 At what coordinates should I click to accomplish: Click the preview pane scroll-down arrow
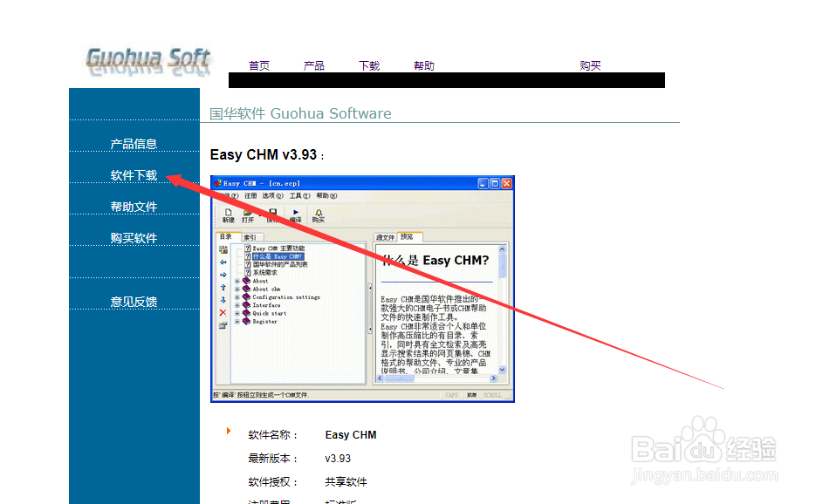coord(503,370)
